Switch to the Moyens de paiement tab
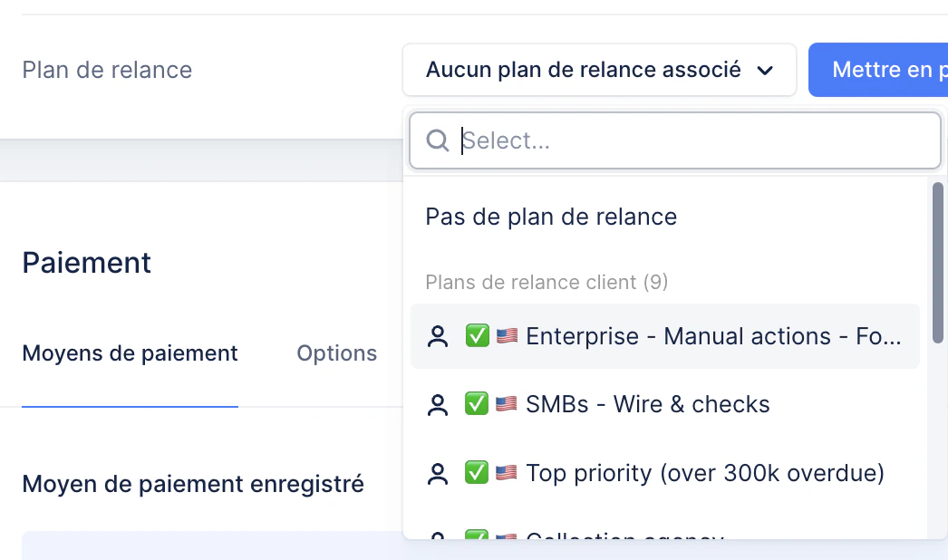The image size is (948, 560). (x=130, y=353)
